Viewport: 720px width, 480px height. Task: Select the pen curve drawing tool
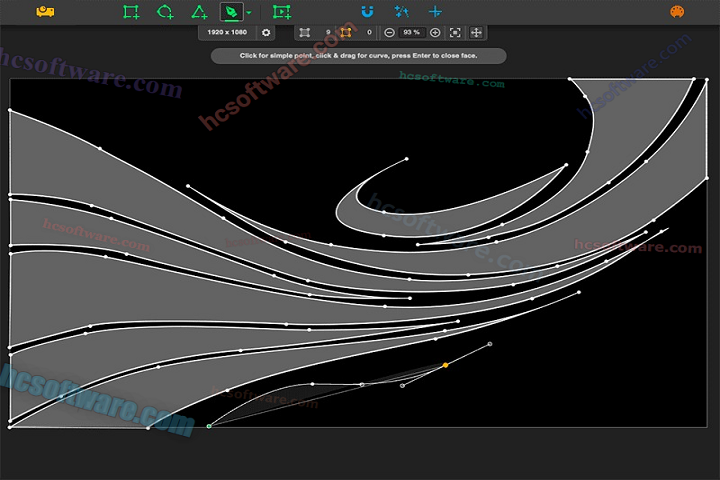click(232, 12)
